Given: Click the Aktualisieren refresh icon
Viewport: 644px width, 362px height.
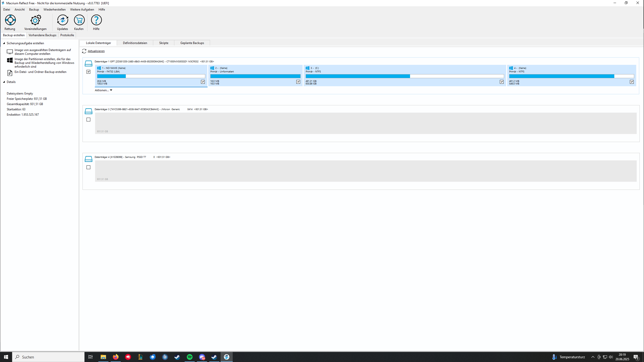Looking at the screenshot, I should pos(84,51).
